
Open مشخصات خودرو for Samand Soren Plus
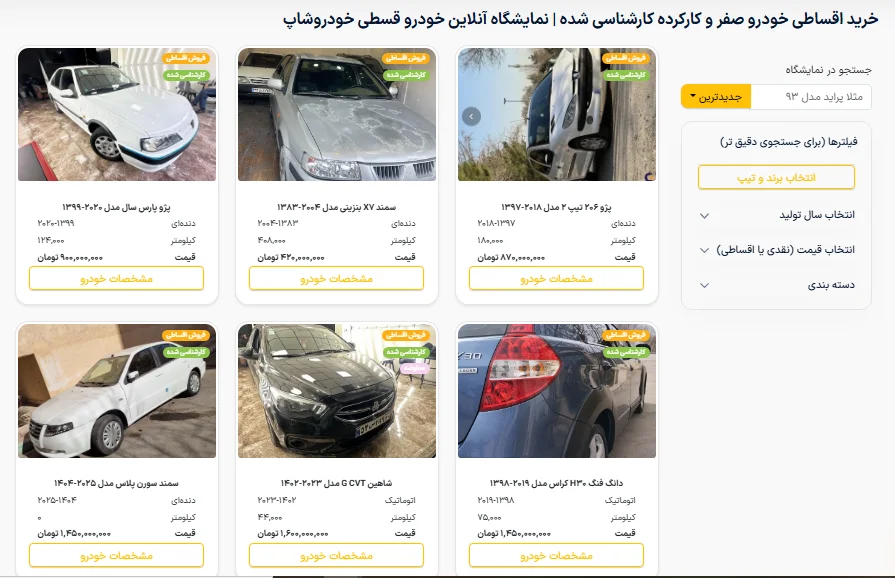(x=116, y=555)
